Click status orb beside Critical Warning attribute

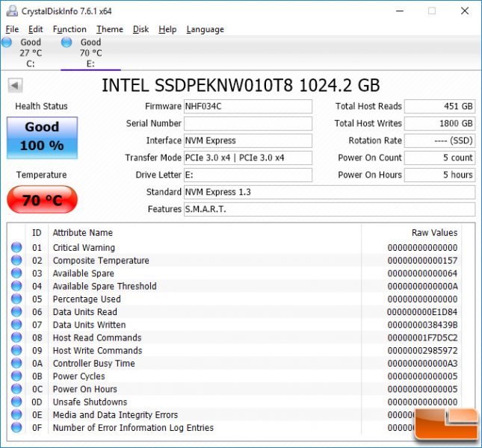tap(16, 247)
